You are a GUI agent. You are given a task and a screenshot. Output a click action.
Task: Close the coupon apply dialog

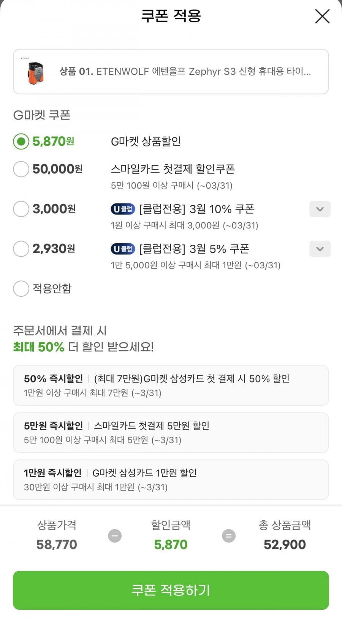pos(322,16)
